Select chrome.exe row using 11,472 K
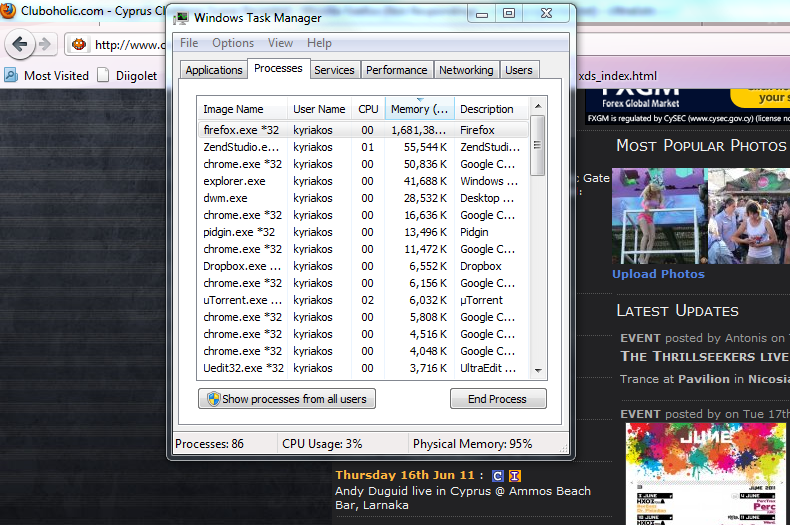Screen dimensions: 790x525 (363, 249)
